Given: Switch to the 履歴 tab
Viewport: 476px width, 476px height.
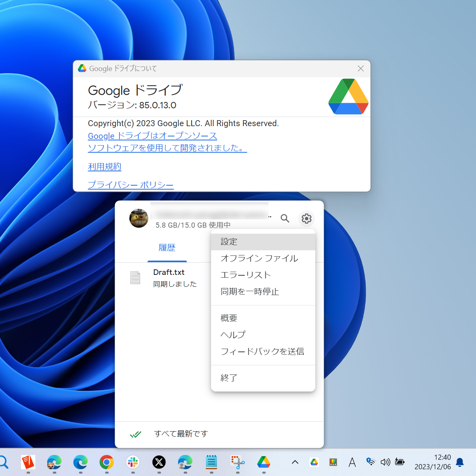Looking at the screenshot, I should pos(167,248).
